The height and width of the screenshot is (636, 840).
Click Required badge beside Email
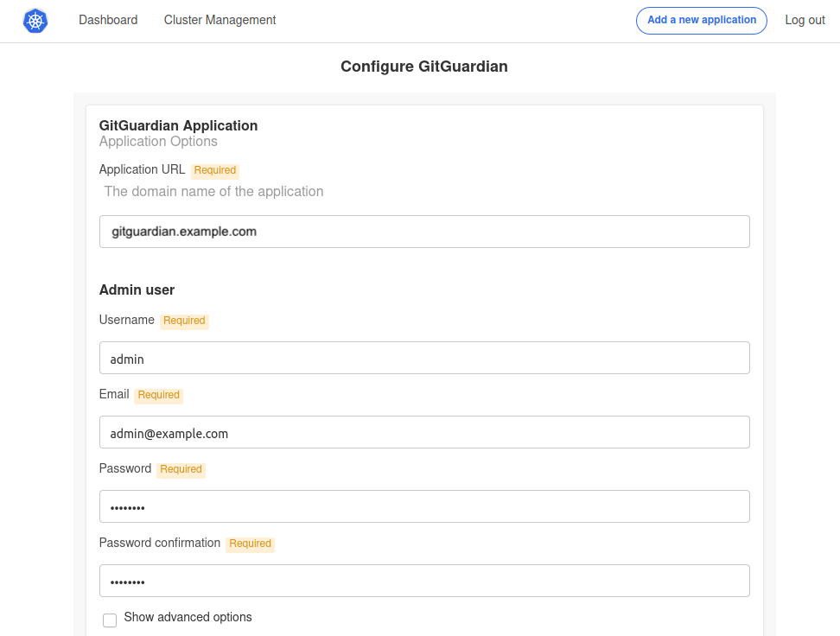click(158, 396)
